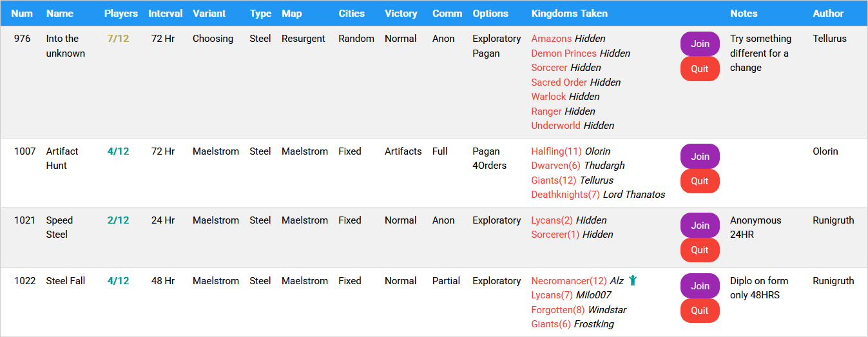Click the teal person icon beside Alz
The height and width of the screenshot is (337, 868).
point(633,280)
